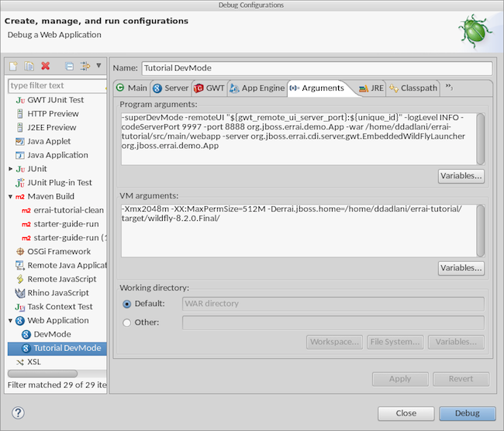The height and width of the screenshot is (431, 504).
Task: Open the filter dropdown arrow in toolbar
Action: [98, 66]
